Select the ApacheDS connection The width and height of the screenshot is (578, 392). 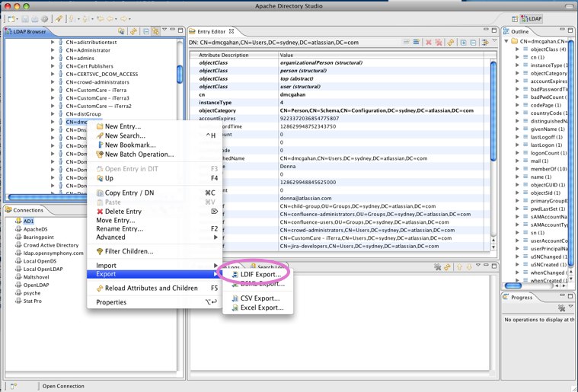click(35, 229)
